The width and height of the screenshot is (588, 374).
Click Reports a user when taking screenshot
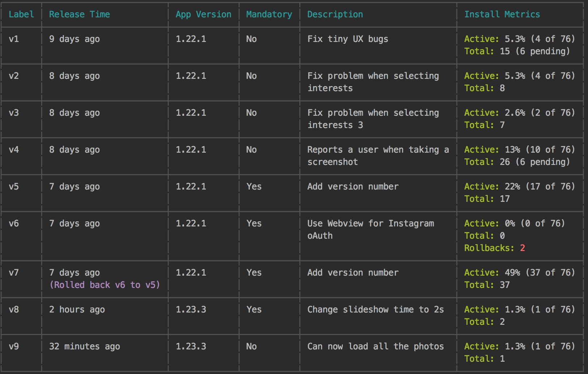point(378,156)
